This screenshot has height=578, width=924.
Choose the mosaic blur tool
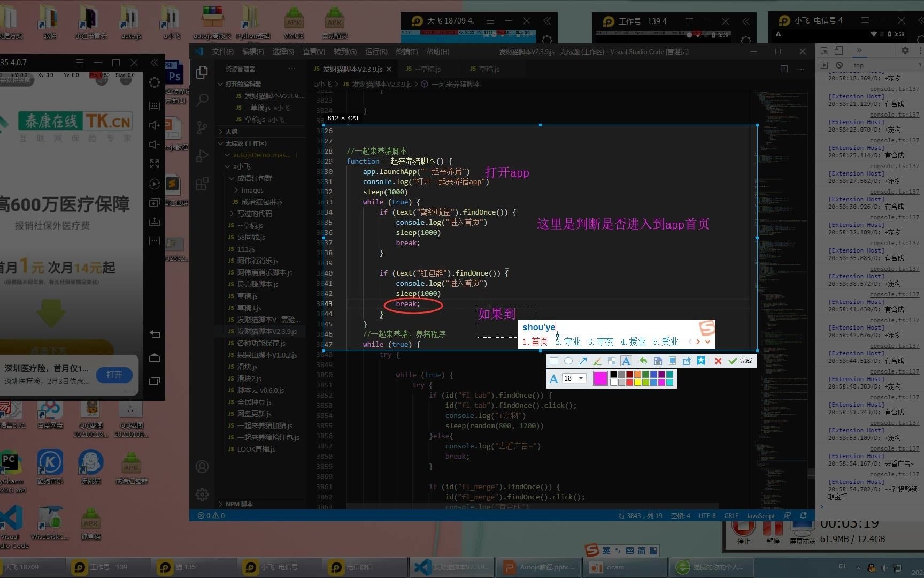pyautogui.click(x=612, y=361)
